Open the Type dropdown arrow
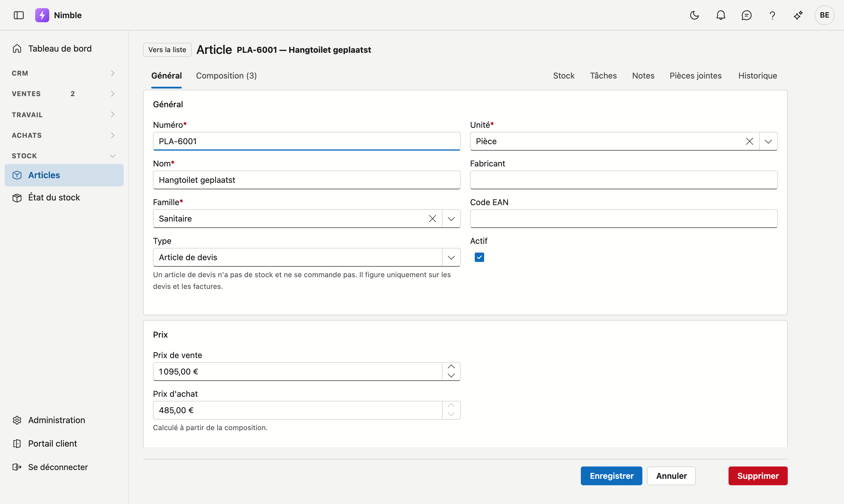This screenshot has width=844, height=504. click(451, 258)
